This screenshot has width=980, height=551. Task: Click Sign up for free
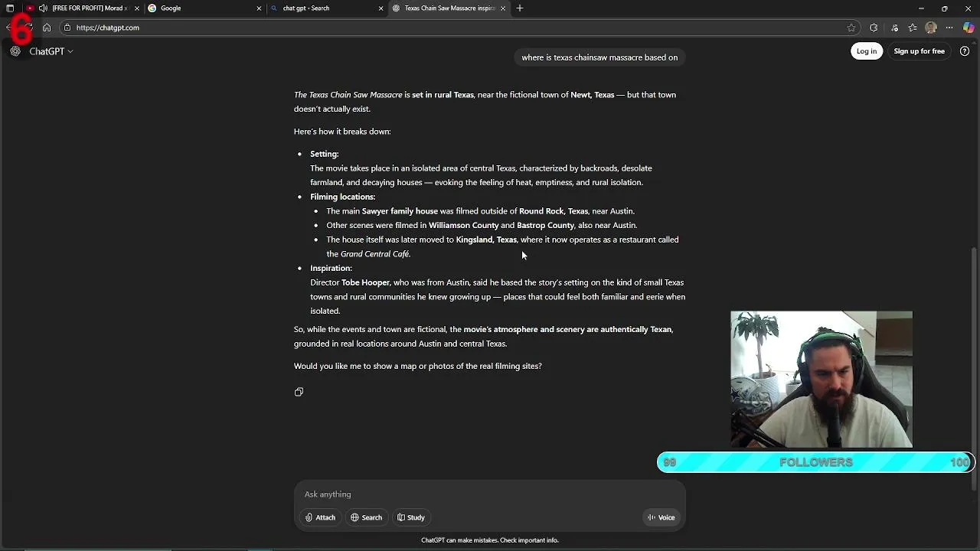pos(919,51)
